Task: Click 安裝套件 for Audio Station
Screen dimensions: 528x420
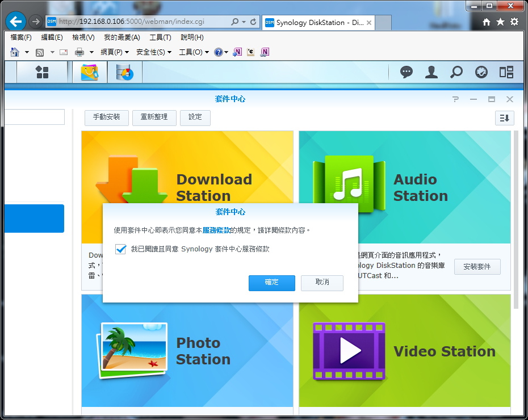Action: [477, 267]
